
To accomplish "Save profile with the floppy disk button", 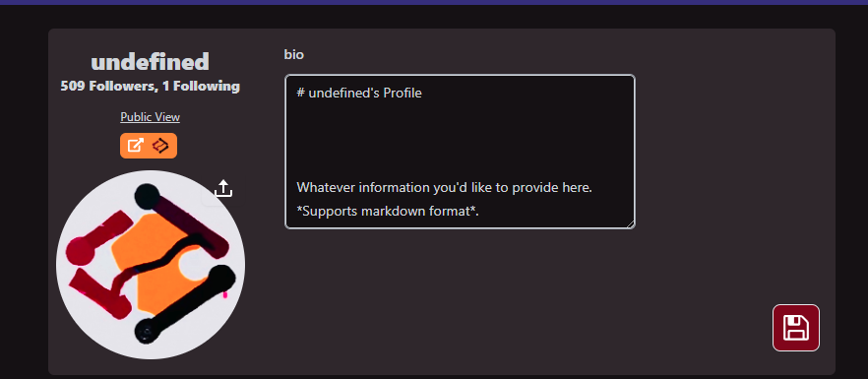I will [796, 328].
